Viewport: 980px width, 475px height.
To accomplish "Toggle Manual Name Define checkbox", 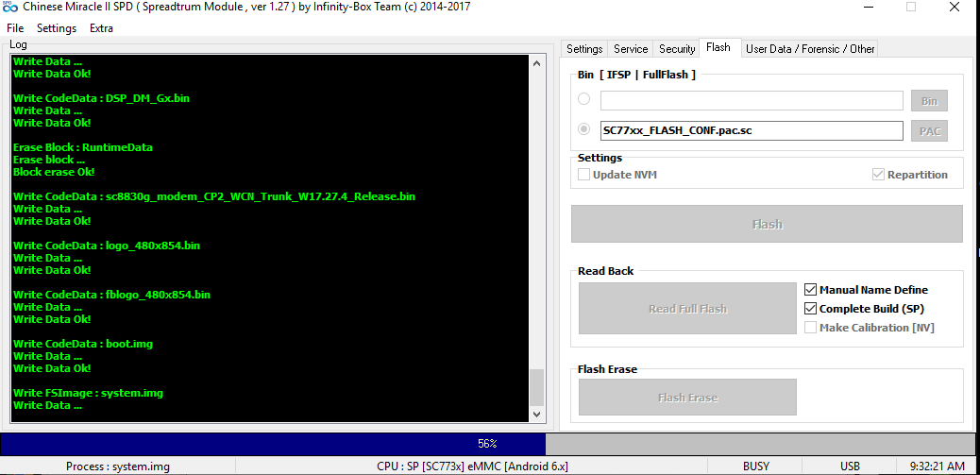I will pos(811,290).
